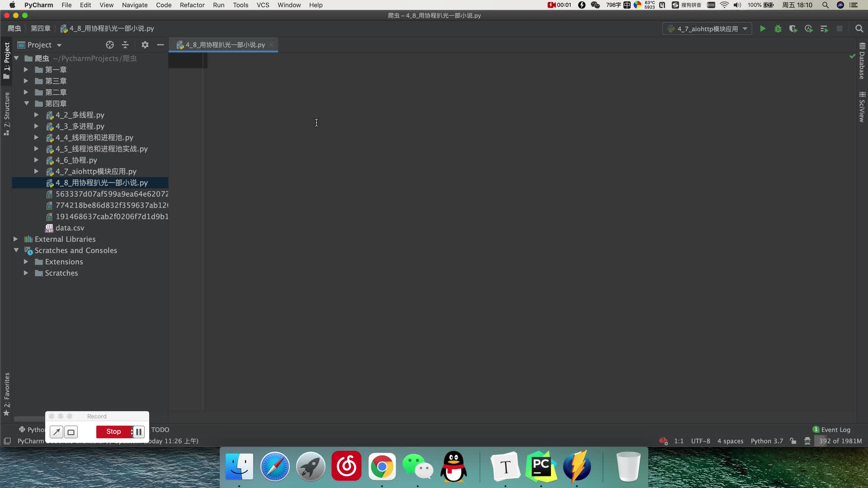Open the Favorites tool window tab
This screenshot has height=488, width=868.
pos(7,394)
